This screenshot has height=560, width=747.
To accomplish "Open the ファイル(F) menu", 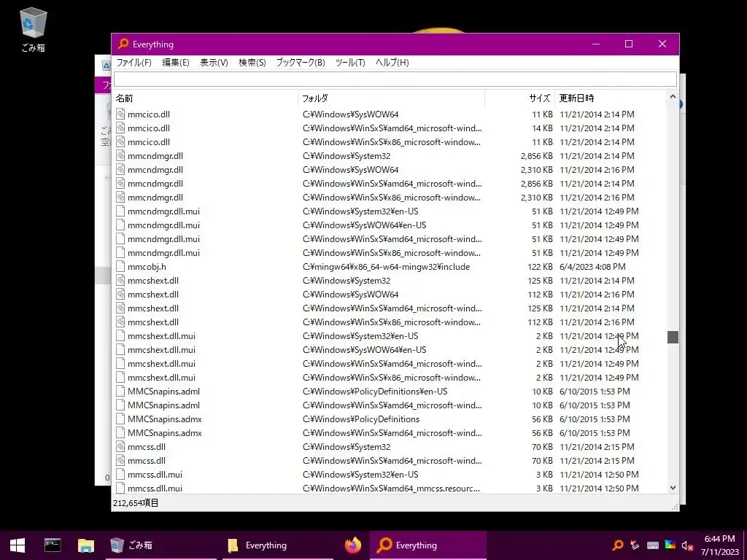I will click(x=134, y=63).
